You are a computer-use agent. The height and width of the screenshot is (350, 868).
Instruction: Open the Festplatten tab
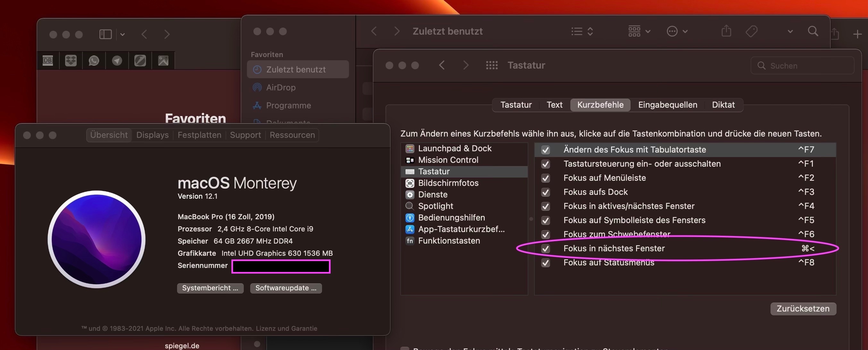coord(199,135)
